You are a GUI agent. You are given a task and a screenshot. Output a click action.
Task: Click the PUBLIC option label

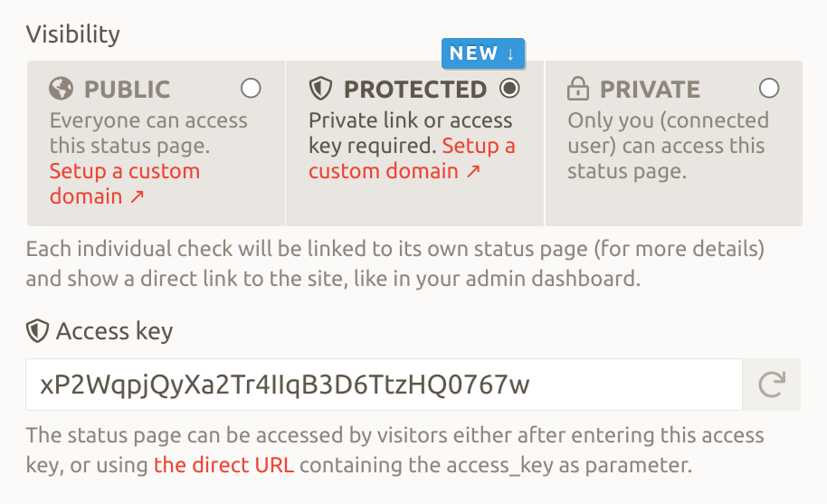pyautogui.click(x=127, y=90)
